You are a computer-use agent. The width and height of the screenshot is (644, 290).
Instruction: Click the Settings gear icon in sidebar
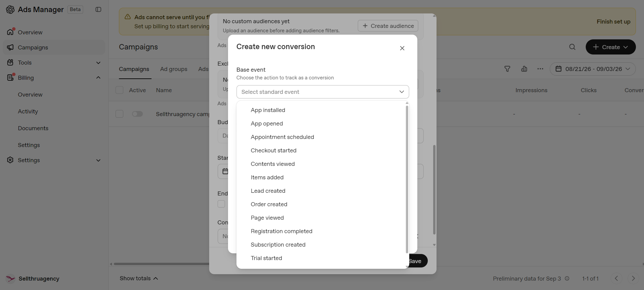click(x=10, y=160)
